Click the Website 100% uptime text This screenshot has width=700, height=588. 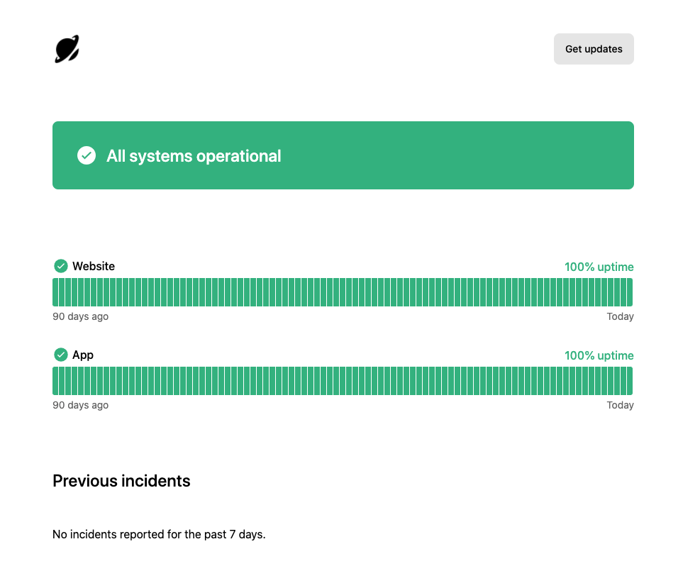tap(599, 267)
